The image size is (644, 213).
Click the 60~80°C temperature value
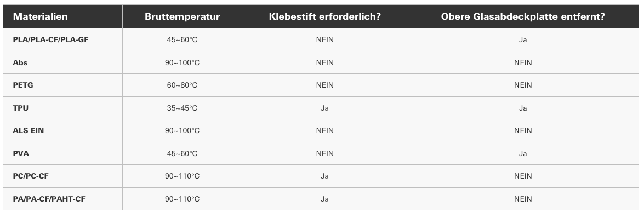point(183,85)
